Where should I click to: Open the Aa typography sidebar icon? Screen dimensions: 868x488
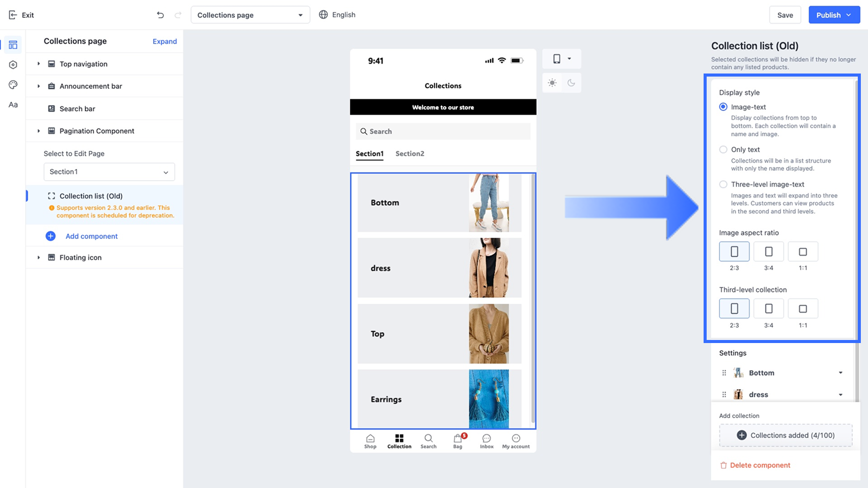[x=13, y=105]
